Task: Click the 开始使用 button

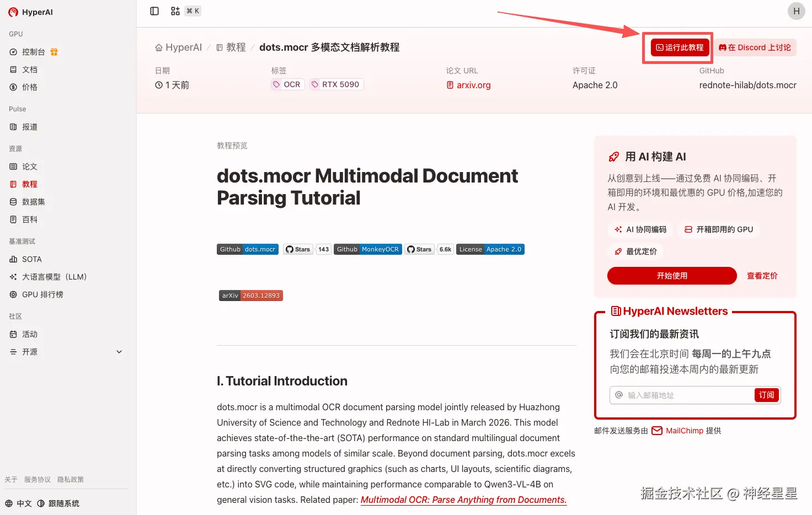Action: (x=672, y=276)
